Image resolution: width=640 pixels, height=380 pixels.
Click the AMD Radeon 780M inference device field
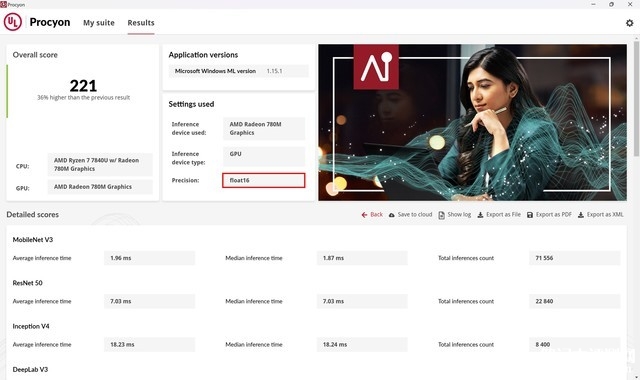coord(264,129)
